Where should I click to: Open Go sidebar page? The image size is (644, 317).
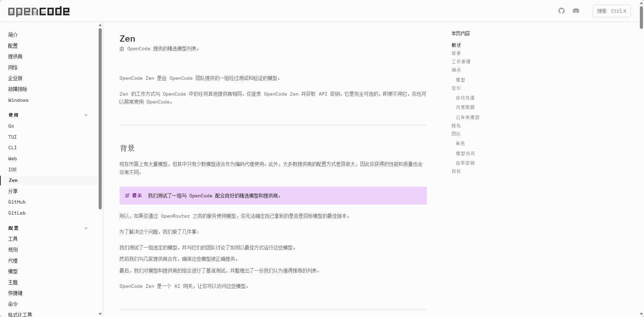[11, 126]
